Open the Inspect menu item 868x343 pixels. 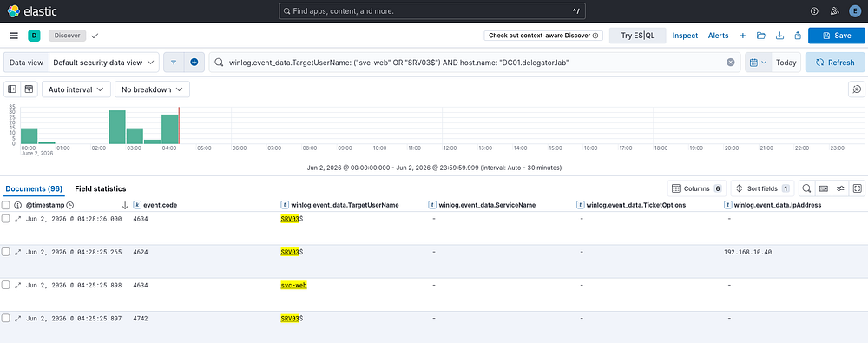pyautogui.click(x=686, y=36)
